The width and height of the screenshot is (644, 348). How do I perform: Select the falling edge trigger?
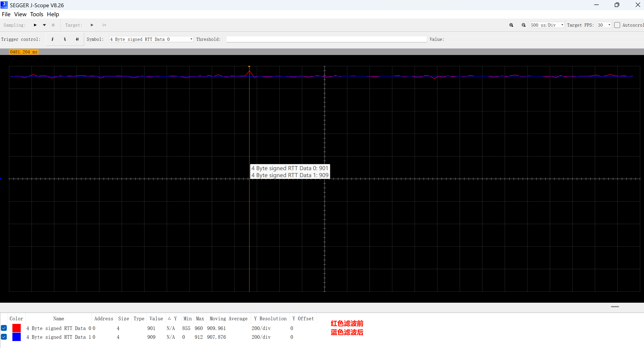[x=64, y=39]
